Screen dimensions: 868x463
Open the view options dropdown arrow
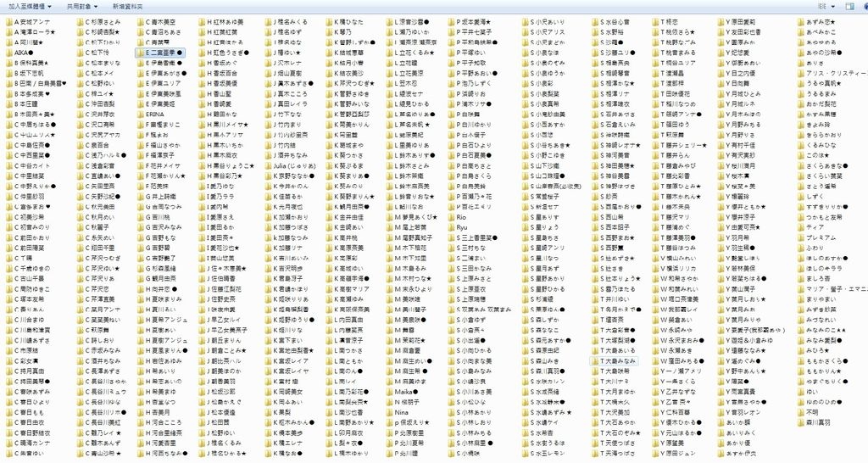[x=832, y=7]
